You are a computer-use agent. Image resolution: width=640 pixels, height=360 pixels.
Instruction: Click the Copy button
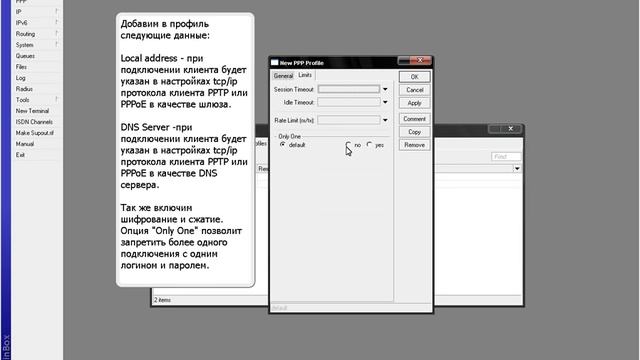(x=414, y=132)
